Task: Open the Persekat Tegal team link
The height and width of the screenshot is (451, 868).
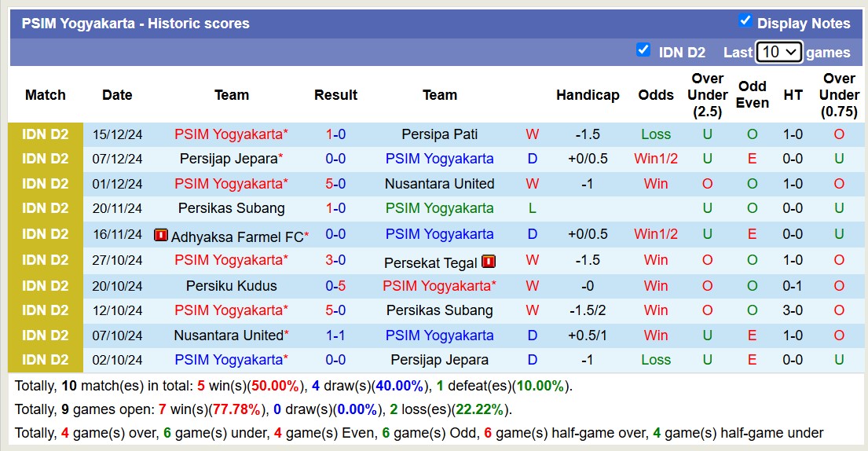Action: pos(430,262)
